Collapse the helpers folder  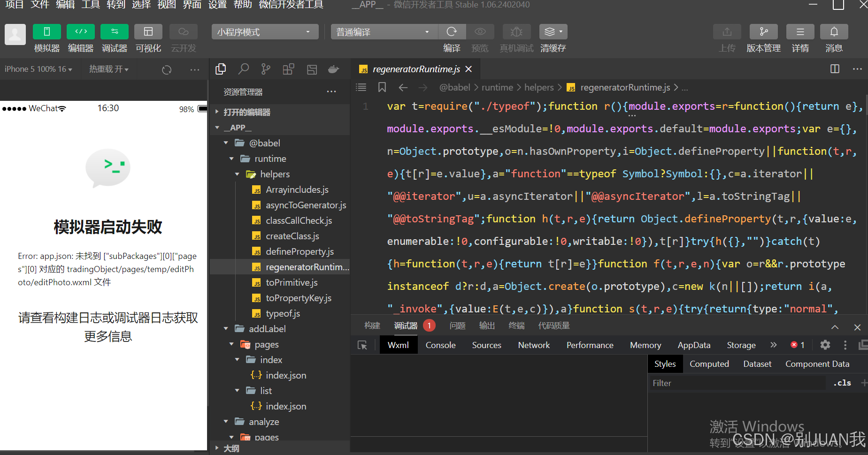coord(280,174)
